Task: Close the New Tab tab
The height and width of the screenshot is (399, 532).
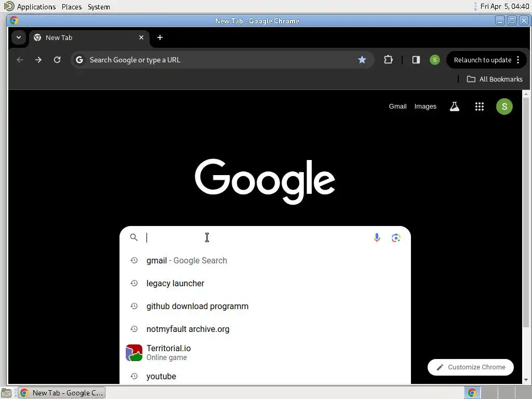Action: pyautogui.click(x=141, y=37)
